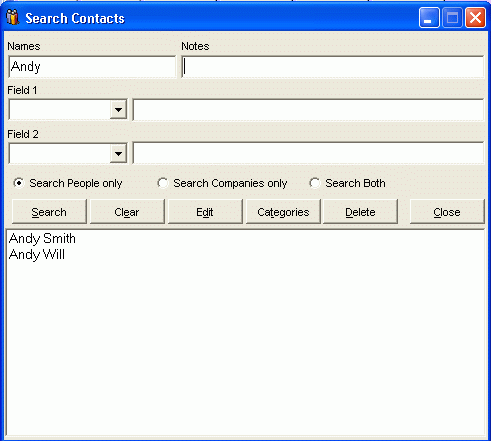The width and height of the screenshot is (491, 441).
Task: Click the Clear button
Action: click(x=127, y=212)
